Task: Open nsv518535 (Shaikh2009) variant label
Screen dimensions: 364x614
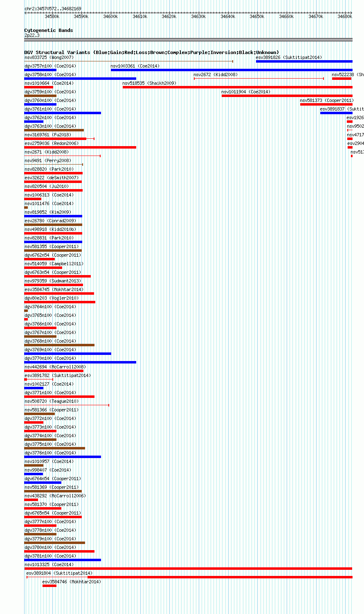Action: pos(150,83)
